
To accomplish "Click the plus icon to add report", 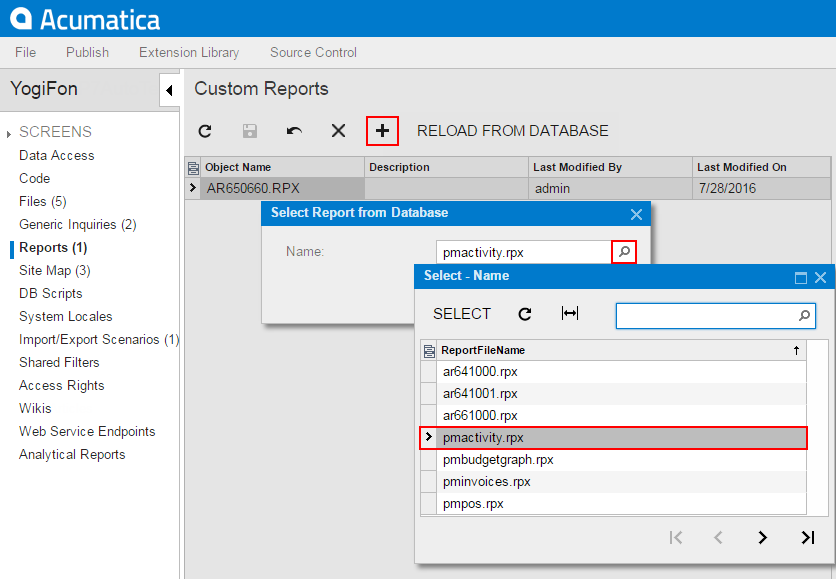I will [382, 131].
